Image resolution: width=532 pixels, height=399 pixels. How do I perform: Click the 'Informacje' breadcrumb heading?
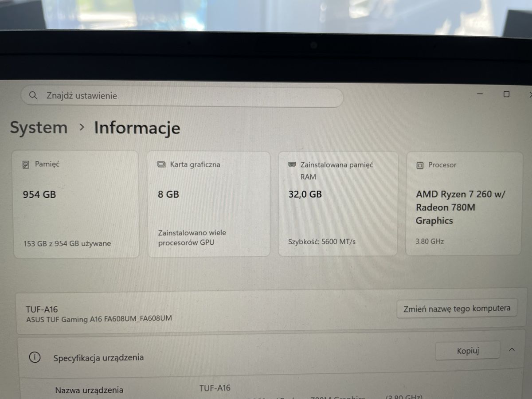coord(137,128)
